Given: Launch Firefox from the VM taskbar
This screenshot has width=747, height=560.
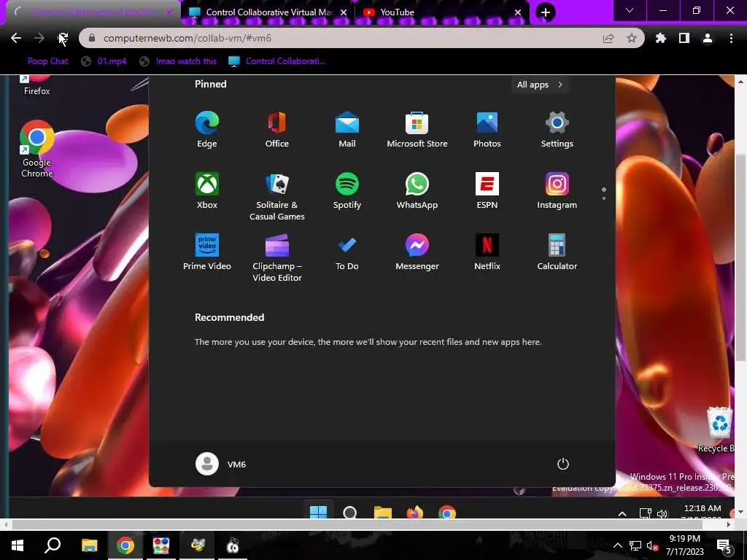Looking at the screenshot, I should [415, 513].
